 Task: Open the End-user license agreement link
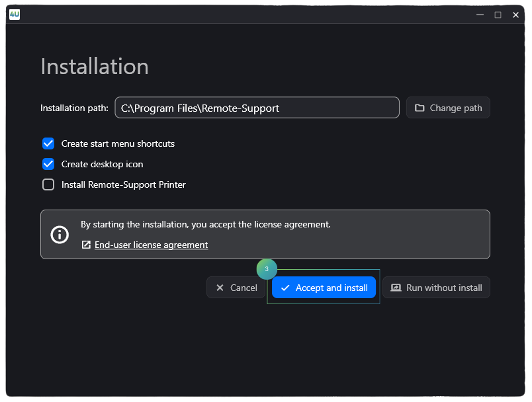tap(151, 245)
